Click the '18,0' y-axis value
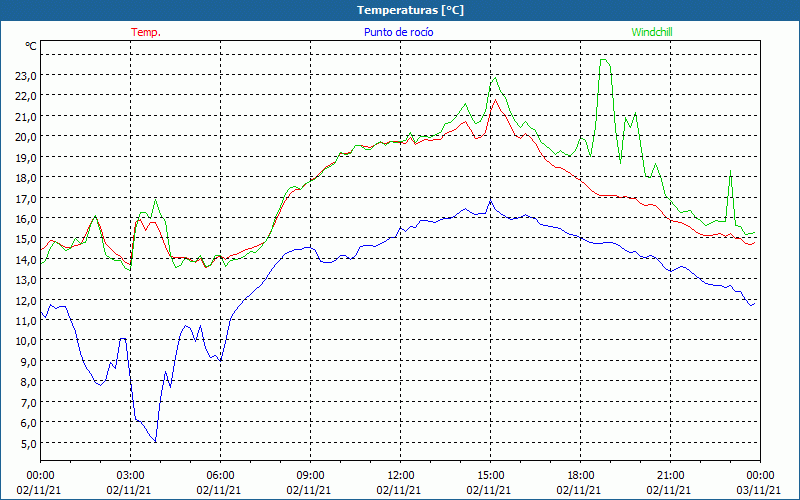The width and height of the screenshot is (800, 500). click(26, 178)
